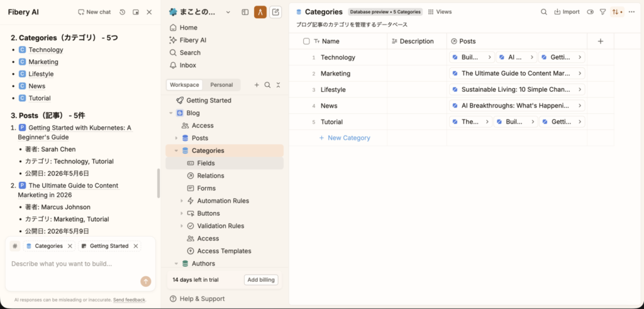
Task: Open Sustainable Living post chip
Action: tap(517, 89)
